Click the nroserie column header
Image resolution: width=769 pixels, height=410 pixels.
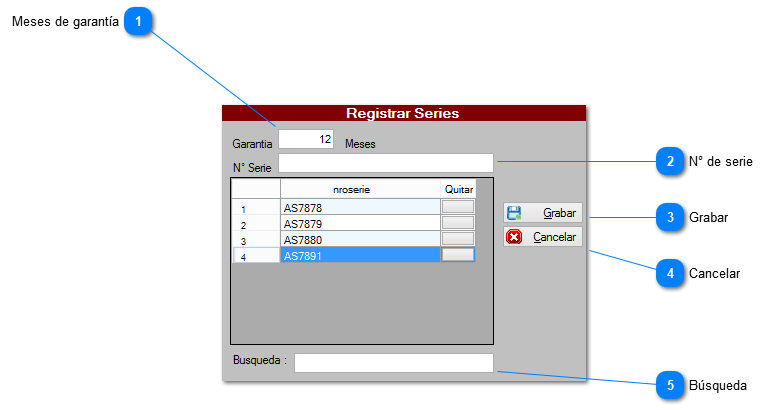pos(360,189)
